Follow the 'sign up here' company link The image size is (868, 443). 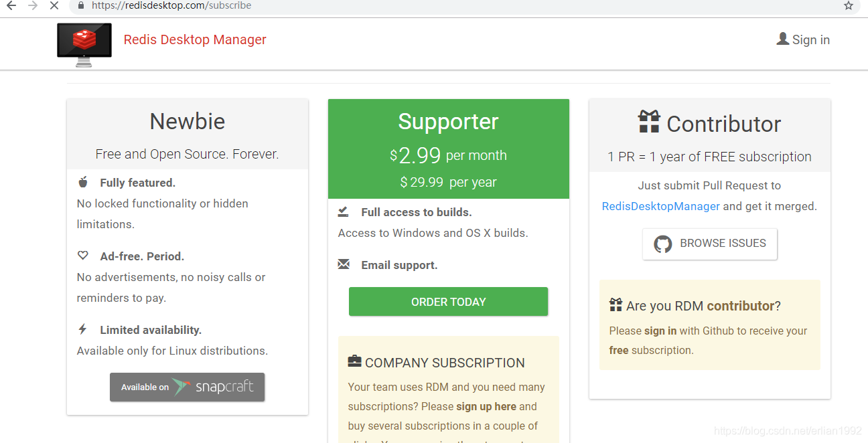click(486, 406)
